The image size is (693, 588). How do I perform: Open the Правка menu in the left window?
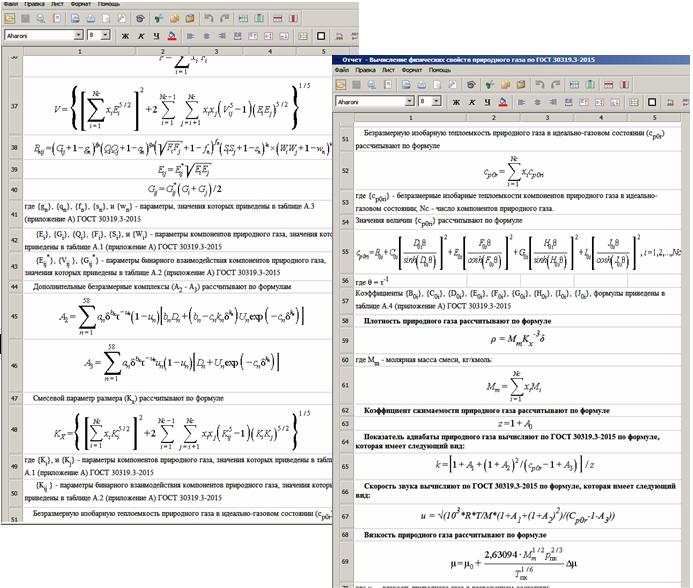click(35, 4)
